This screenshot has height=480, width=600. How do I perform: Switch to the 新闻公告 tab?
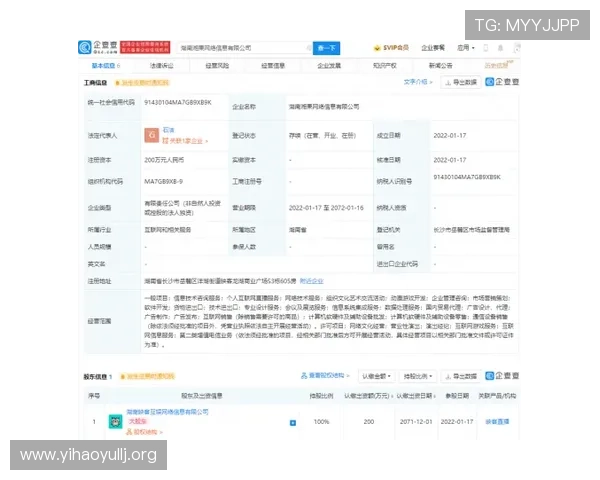pyautogui.click(x=441, y=66)
